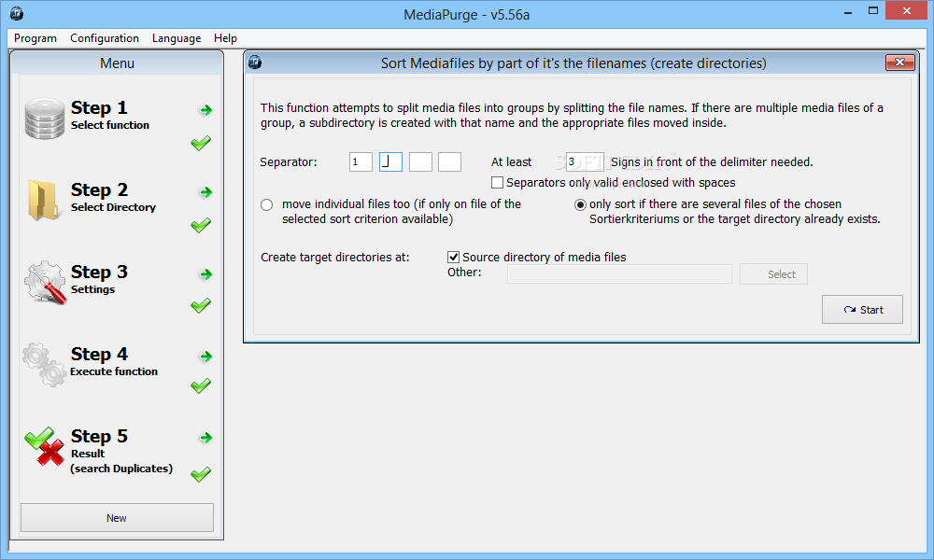Click the Step 4 gears icon
The image size is (934, 560).
[45, 364]
